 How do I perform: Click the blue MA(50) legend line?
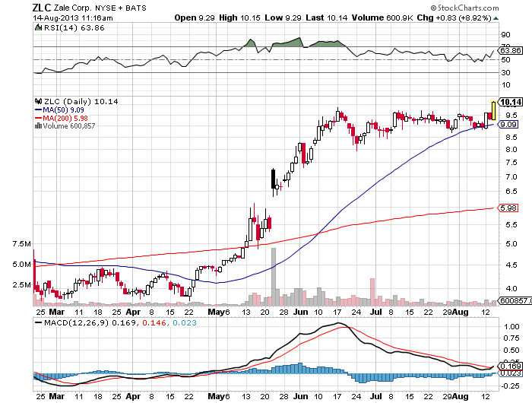[38, 110]
